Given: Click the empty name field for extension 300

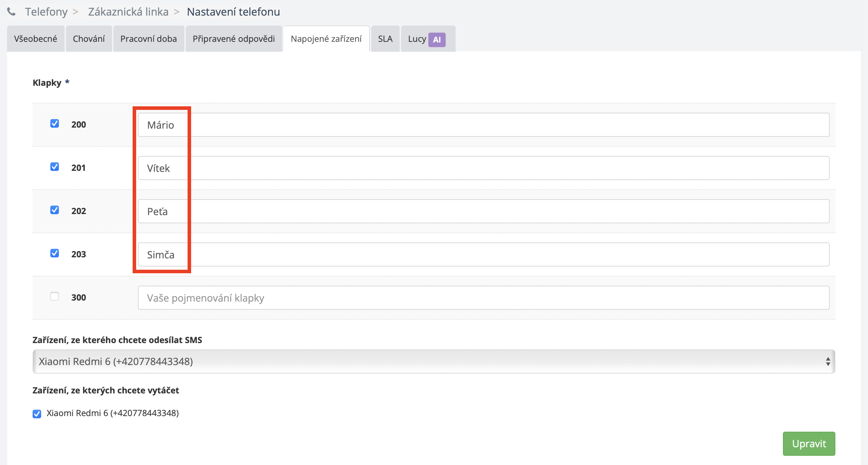Looking at the screenshot, I should (483, 298).
